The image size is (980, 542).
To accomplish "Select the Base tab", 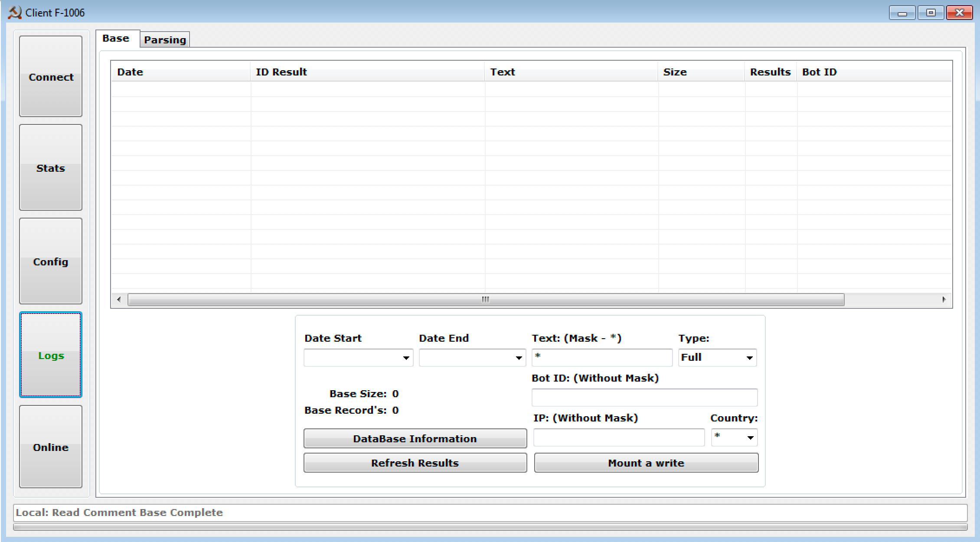I will pyautogui.click(x=116, y=39).
